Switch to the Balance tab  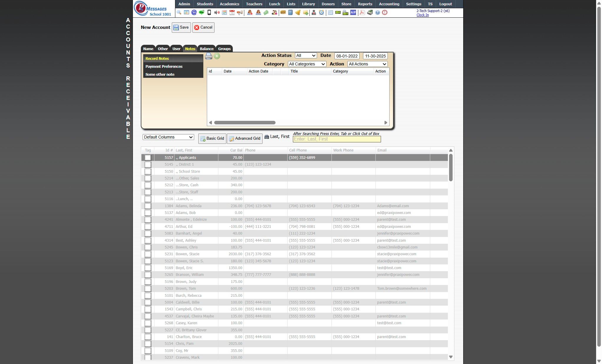207,49
